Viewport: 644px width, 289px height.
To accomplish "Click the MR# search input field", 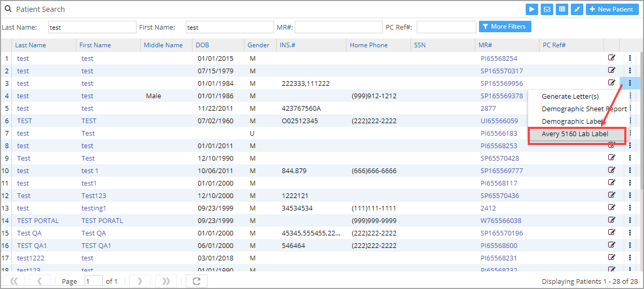I will point(338,27).
